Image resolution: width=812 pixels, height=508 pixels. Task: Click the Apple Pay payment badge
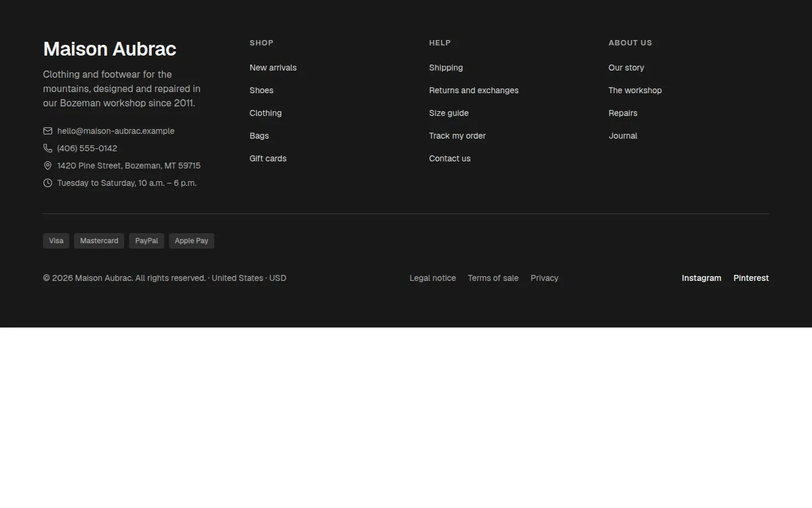coord(192,241)
